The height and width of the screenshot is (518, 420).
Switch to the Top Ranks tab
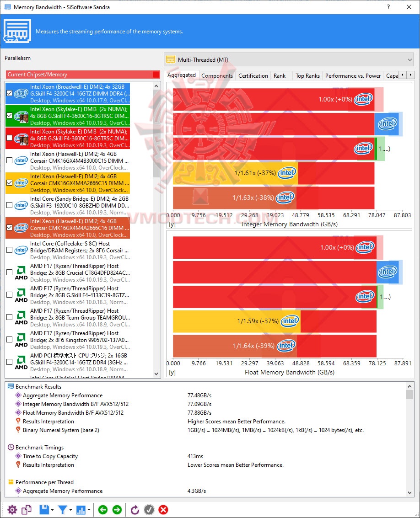coord(307,75)
